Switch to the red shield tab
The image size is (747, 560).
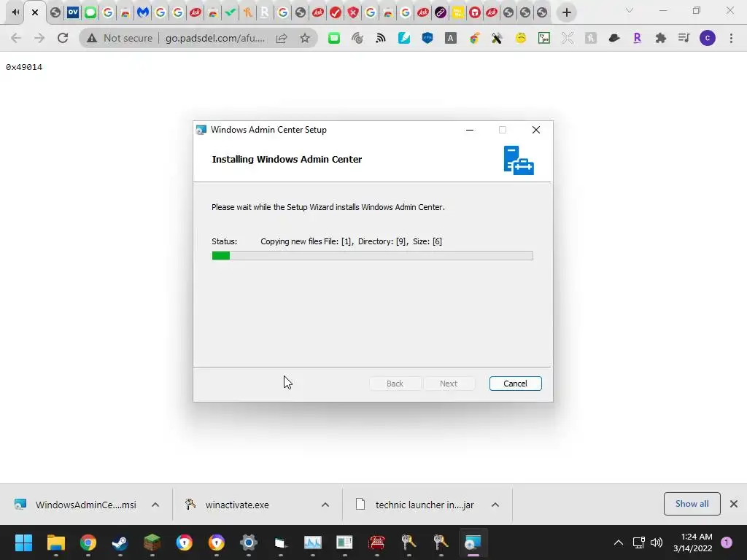pos(353,12)
